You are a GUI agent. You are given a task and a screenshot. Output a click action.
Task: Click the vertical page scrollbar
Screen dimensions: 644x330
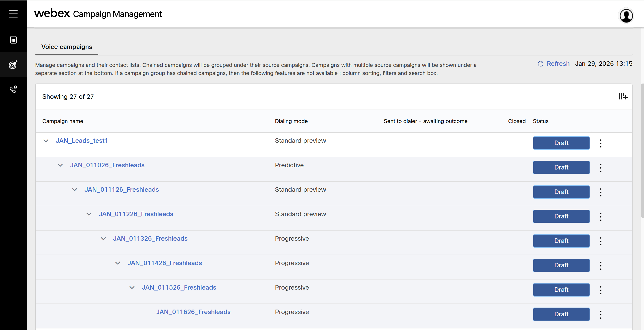(642, 150)
